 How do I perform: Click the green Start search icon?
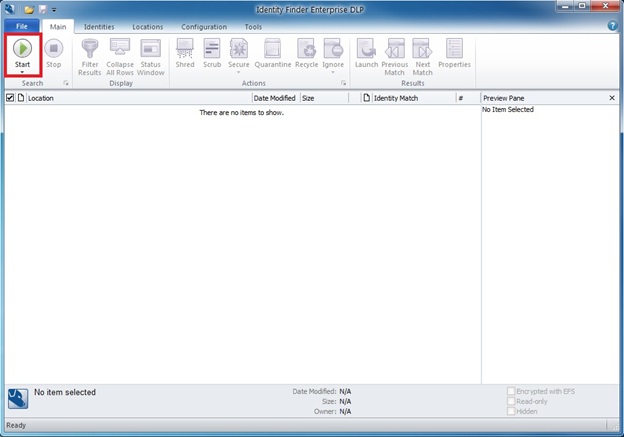tap(22, 48)
